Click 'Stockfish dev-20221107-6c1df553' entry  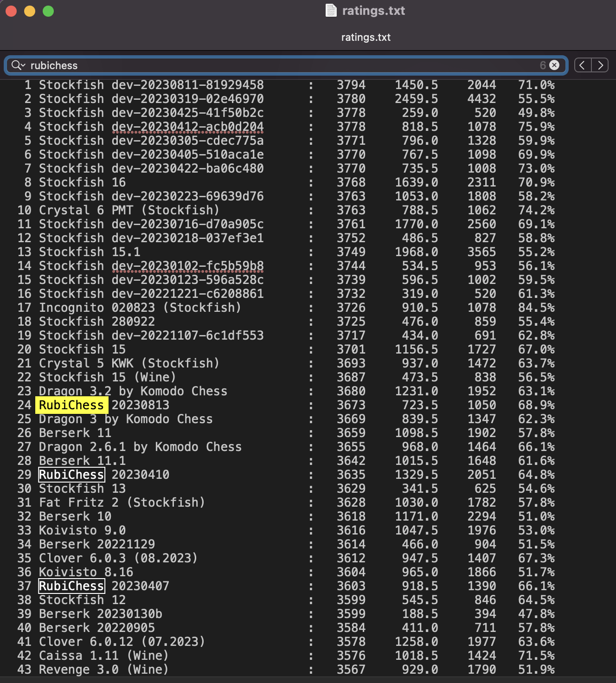(151, 335)
